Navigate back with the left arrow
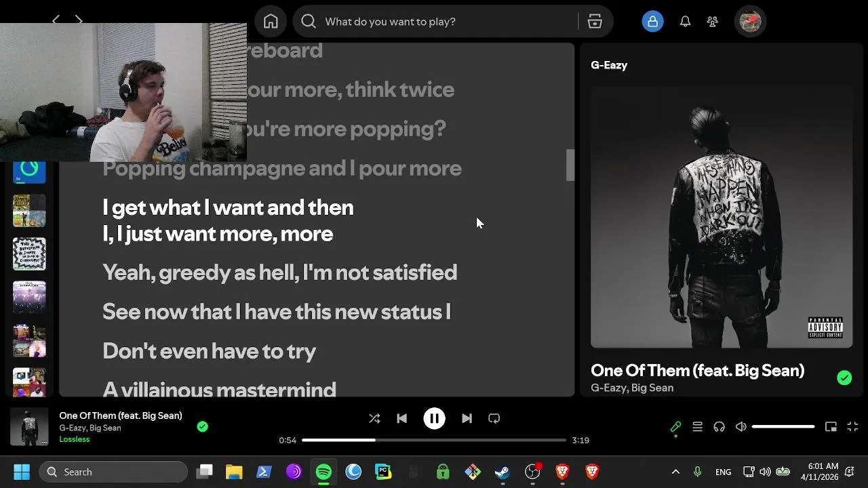868x488 pixels. tap(56, 20)
